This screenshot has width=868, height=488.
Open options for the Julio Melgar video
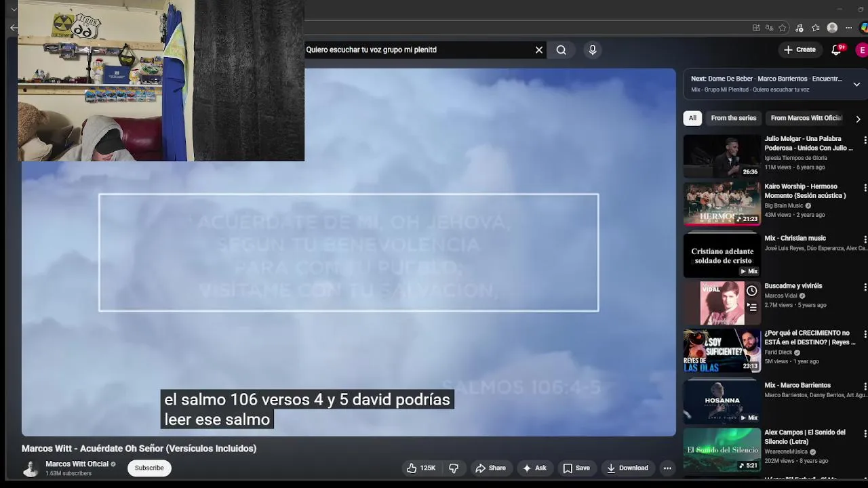point(865,140)
